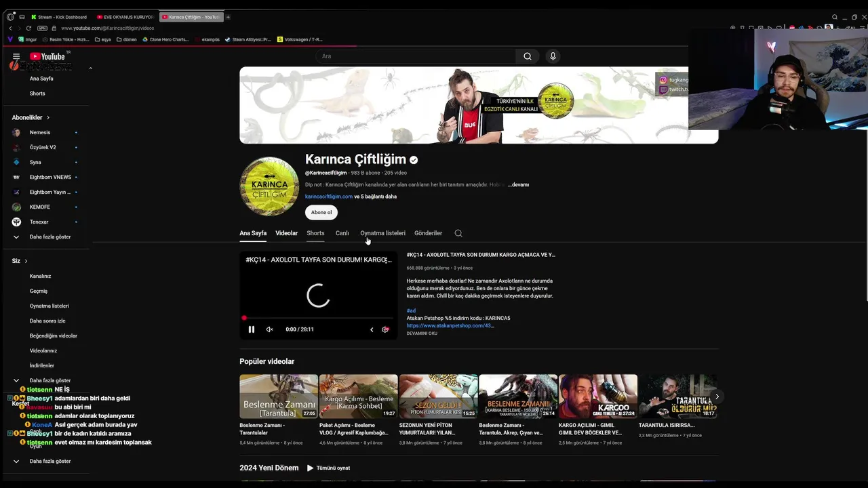Open the atakanpetshop.com link
The width and height of the screenshot is (868, 488).
pyautogui.click(x=450, y=325)
